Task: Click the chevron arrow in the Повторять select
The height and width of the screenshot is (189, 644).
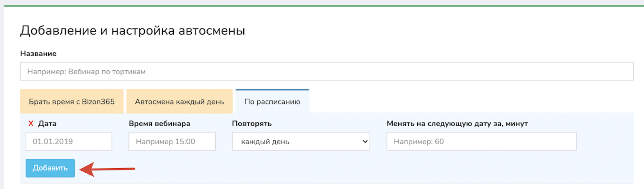Action: point(365,142)
